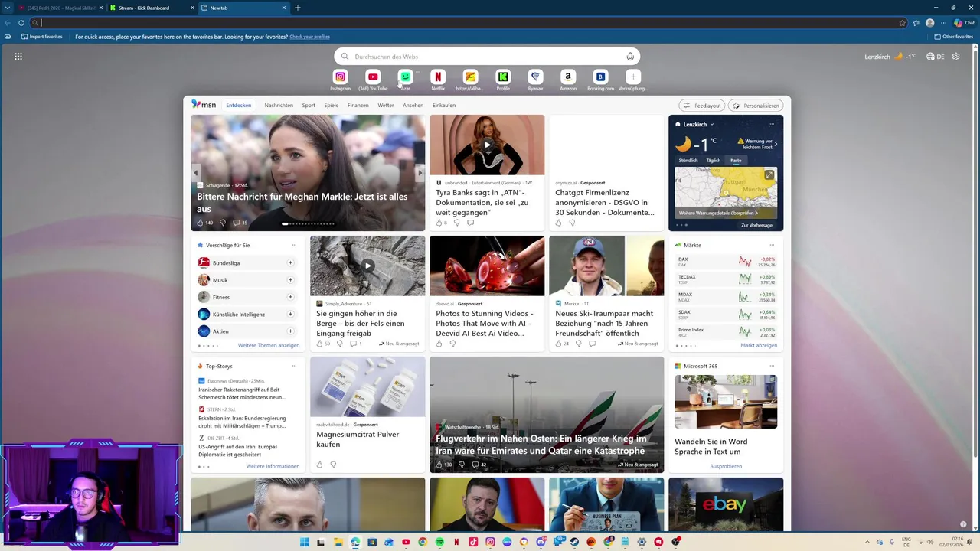The image size is (980, 551).
Task: Open the Alibaba quick link tile
Action: (470, 77)
